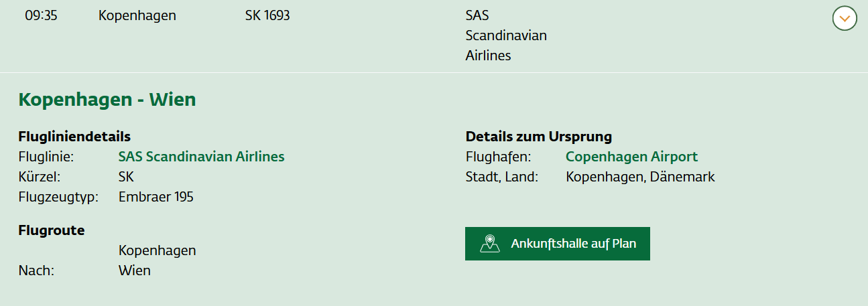Select flight number SK 1693

[x=267, y=15]
